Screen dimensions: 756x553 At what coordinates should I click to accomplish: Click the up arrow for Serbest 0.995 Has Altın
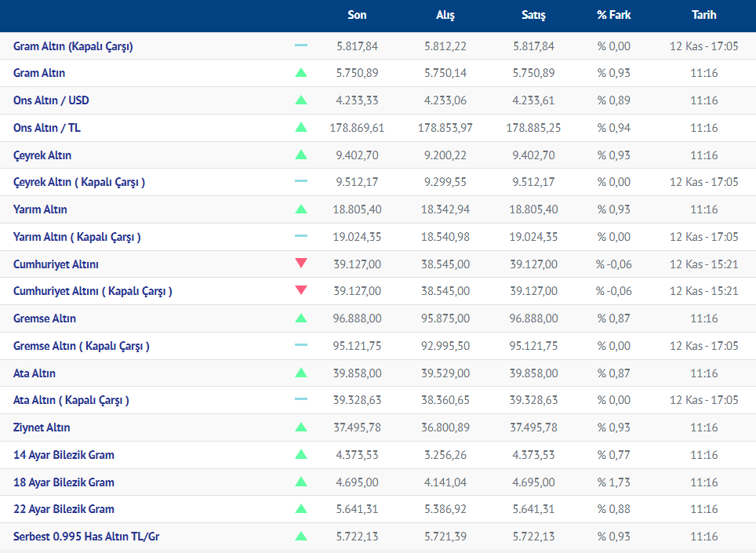coord(301,537)
